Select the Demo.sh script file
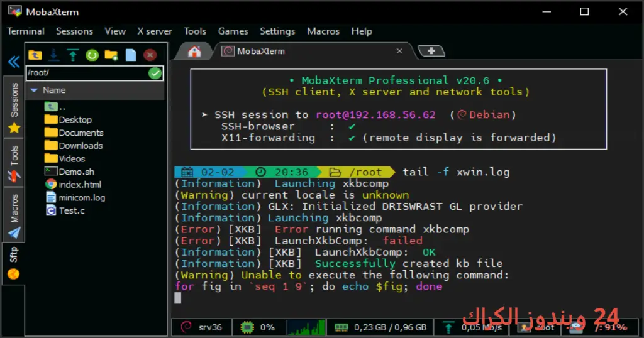Screen dimensions: 644x338 [x=69, y=172]
